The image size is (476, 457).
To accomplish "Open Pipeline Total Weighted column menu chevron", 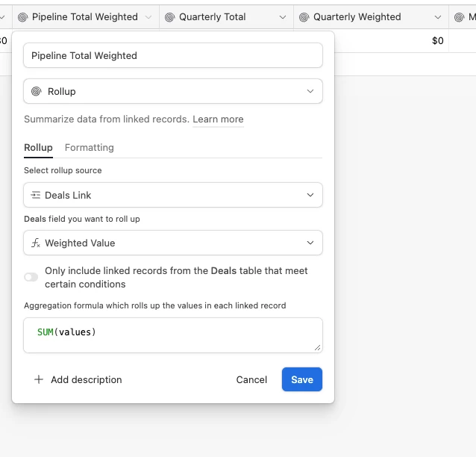I will click(x=148, y=17).
